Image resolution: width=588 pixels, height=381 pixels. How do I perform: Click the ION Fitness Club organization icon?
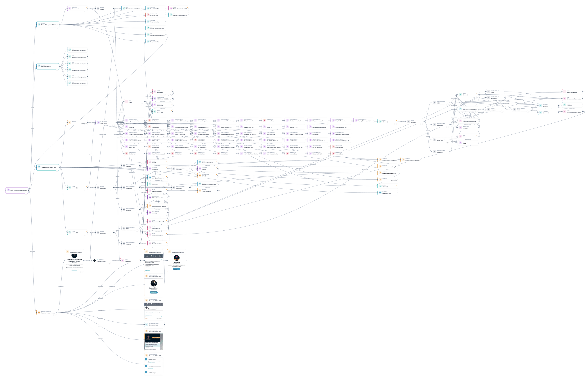(x=155, y=98)
